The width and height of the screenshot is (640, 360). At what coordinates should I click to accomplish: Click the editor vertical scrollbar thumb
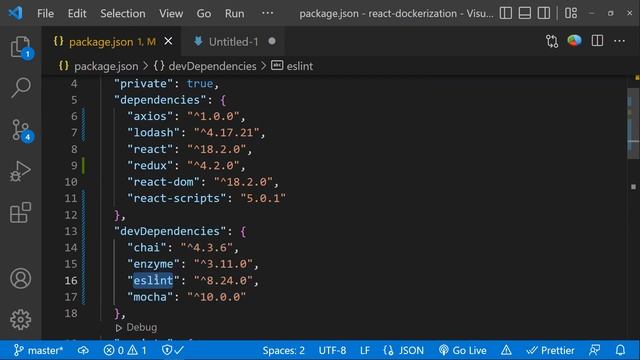pos(633,123)
